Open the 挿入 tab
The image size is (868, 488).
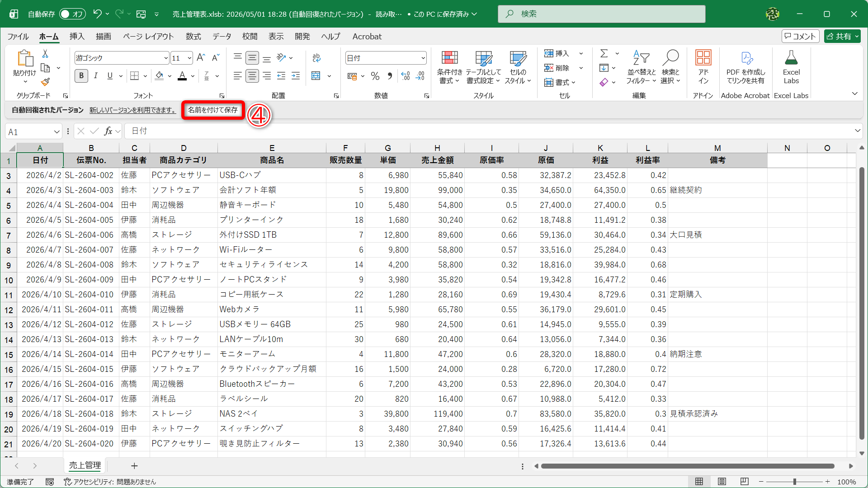(77, 37)
